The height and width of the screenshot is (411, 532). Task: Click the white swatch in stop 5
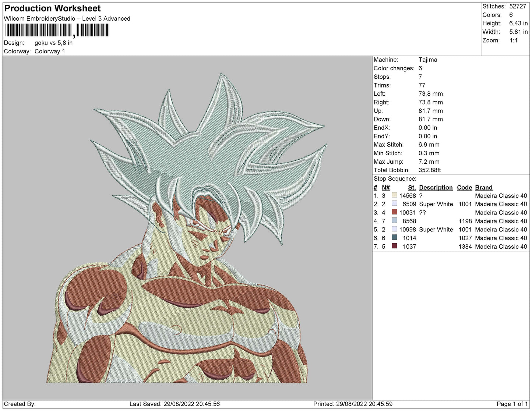(x=395, y=229)
